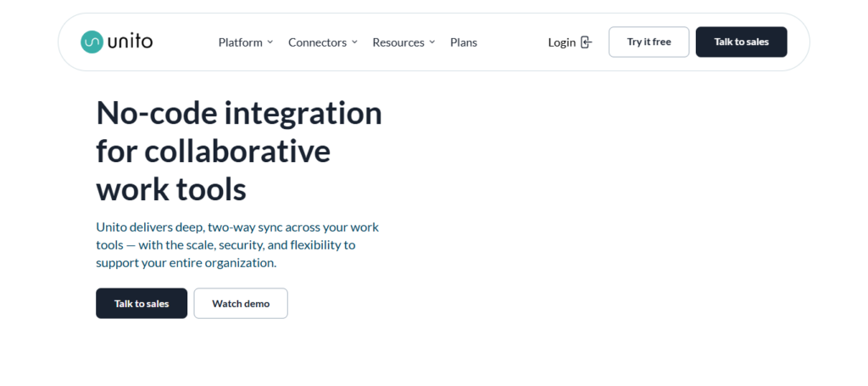Click the arrow icon beside Login
Viewport: 868px width, 386px height.
586,42
